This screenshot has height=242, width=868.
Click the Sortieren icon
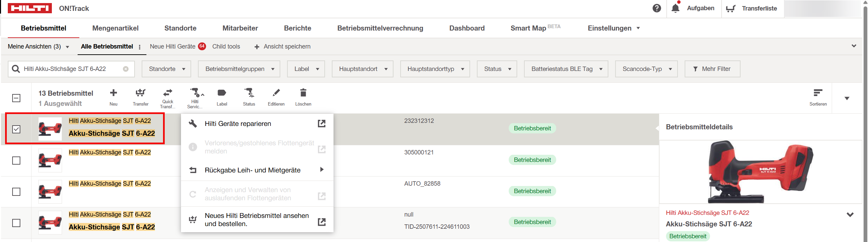818,93
